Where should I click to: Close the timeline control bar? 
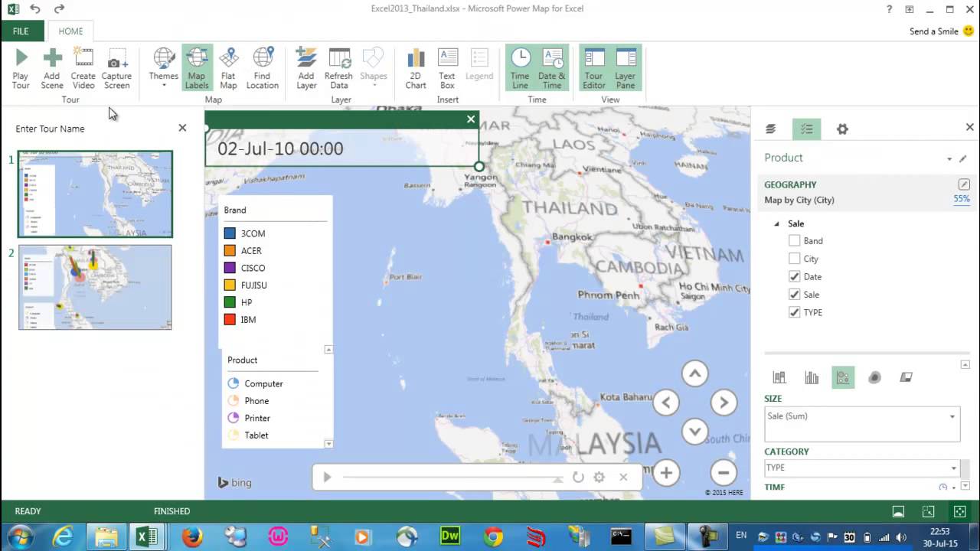tap(623, 477)
